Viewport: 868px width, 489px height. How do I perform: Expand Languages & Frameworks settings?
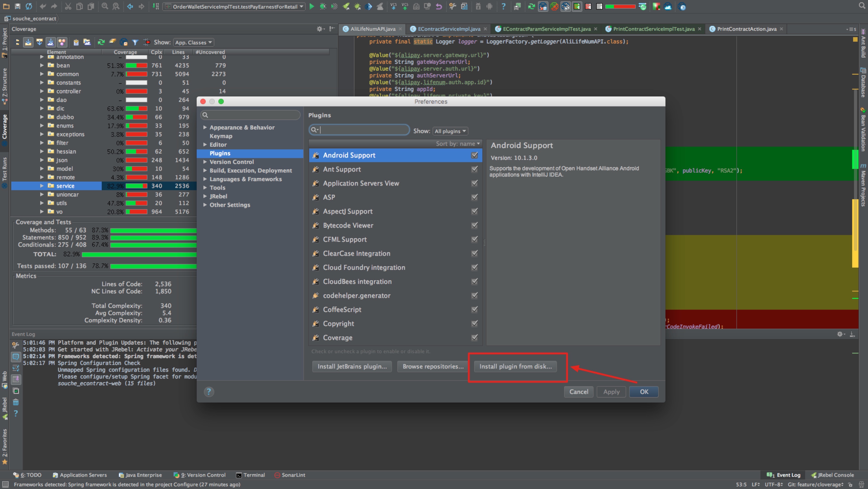205,179
